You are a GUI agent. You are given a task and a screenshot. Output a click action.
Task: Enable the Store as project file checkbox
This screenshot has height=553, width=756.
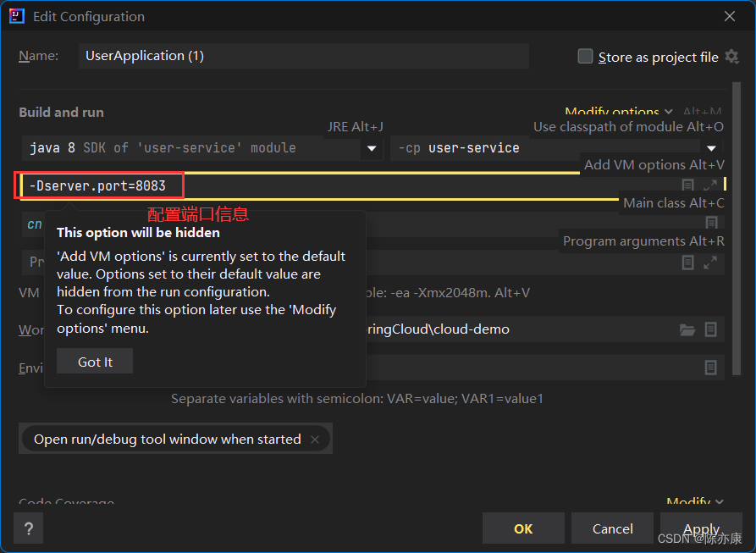click(585, 56)
